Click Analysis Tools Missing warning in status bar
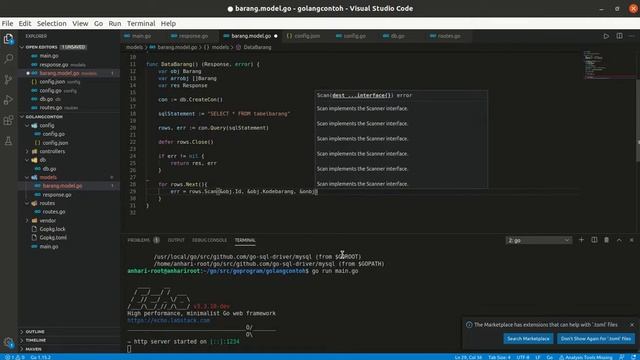Viewport: 640px width, 360px height. [586, 357]
